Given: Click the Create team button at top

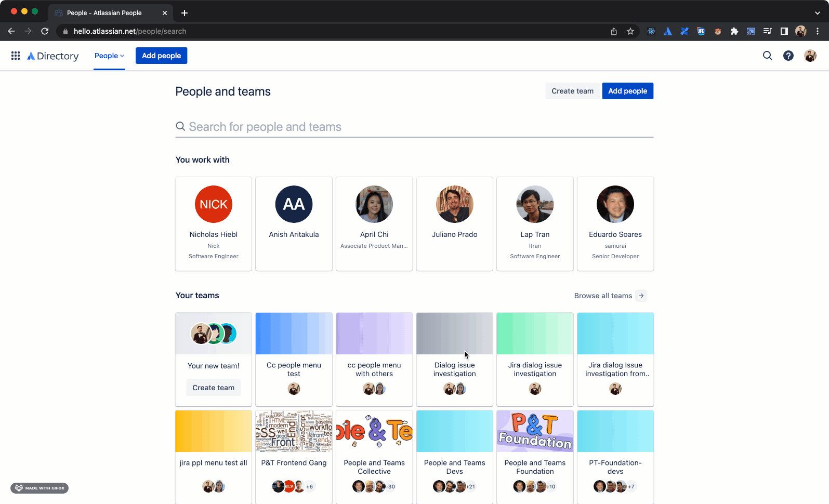Looking at the screenshot, I should pos(572,91).
